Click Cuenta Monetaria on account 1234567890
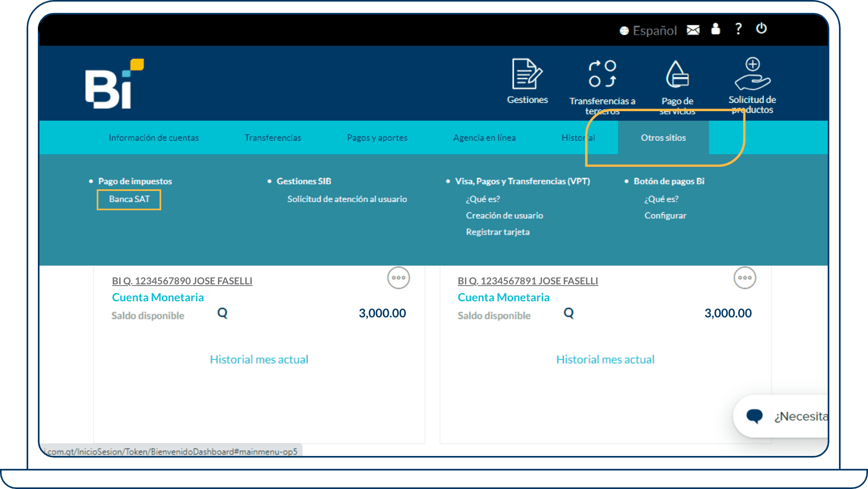868x489 pixels. (158, 298)
